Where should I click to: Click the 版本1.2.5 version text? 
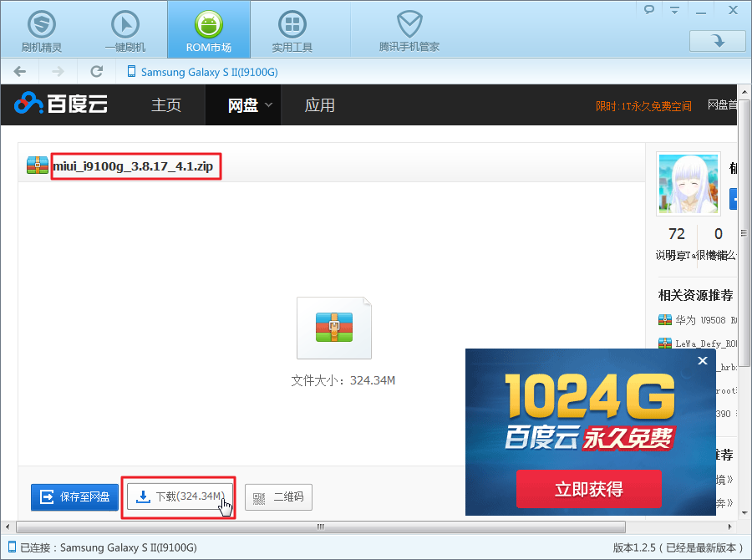(x=678, y=547)
